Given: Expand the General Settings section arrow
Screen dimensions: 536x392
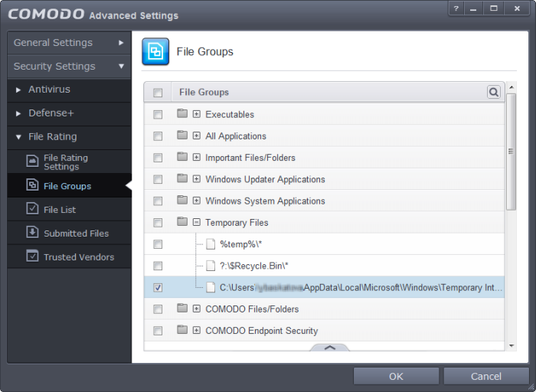Looking at the screenshot, I should click(121, 43).
